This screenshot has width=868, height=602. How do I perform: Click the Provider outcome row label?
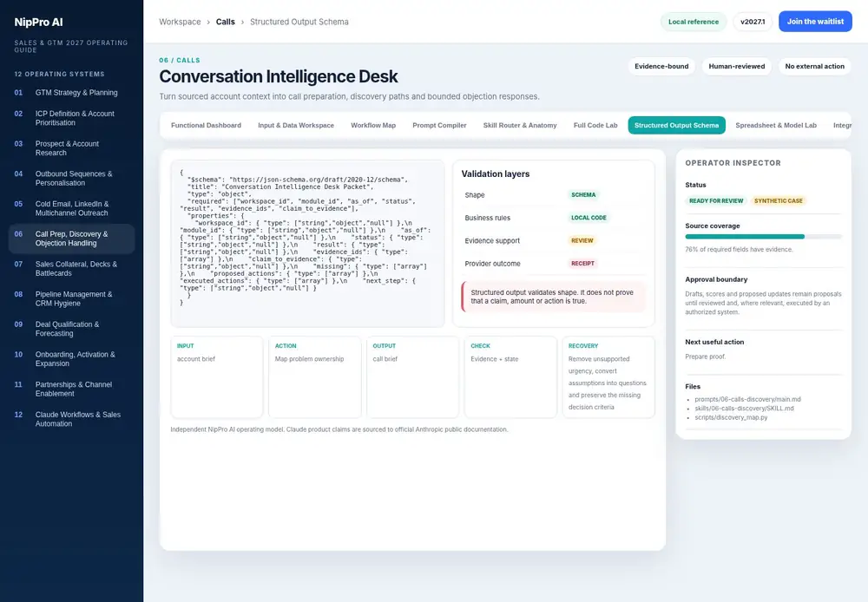[x=492, y=264]
